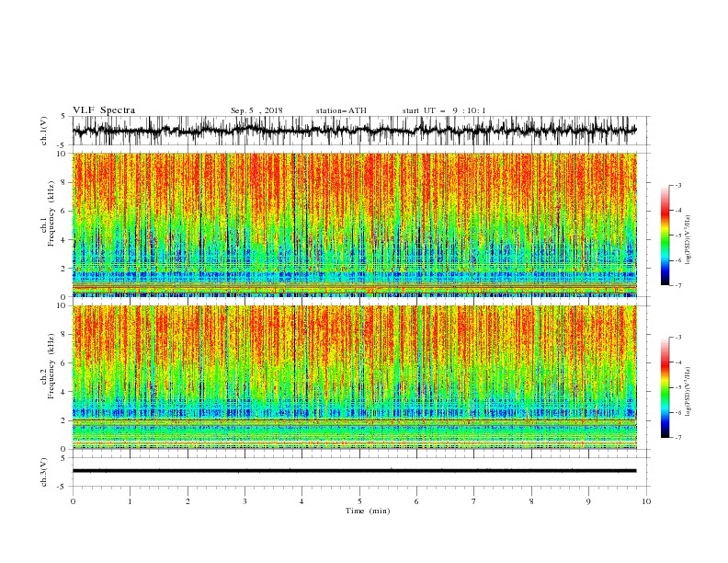Click the "VLF Spectra" plot title

click(x=104, y=110)
